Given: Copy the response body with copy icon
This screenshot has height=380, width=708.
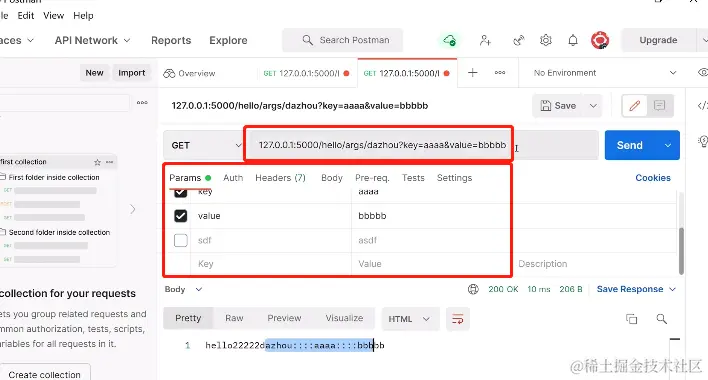Looking at the screenshot, I should 631,319.
